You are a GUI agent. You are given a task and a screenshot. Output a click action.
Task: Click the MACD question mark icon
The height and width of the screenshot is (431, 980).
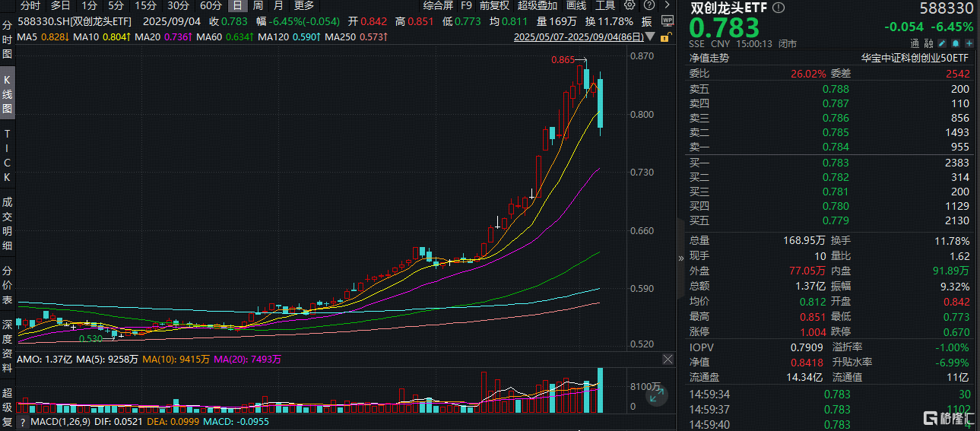[x=23, y=422]
